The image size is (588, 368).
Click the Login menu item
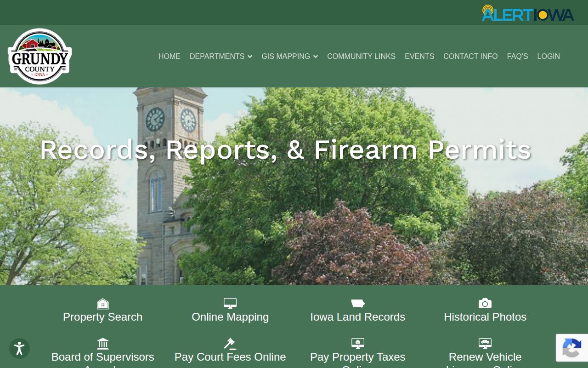coord(548,56)
